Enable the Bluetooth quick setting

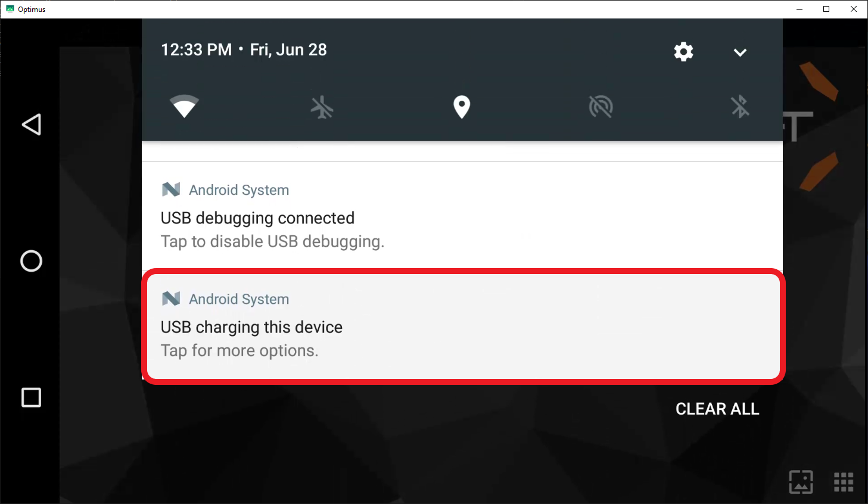740,107
